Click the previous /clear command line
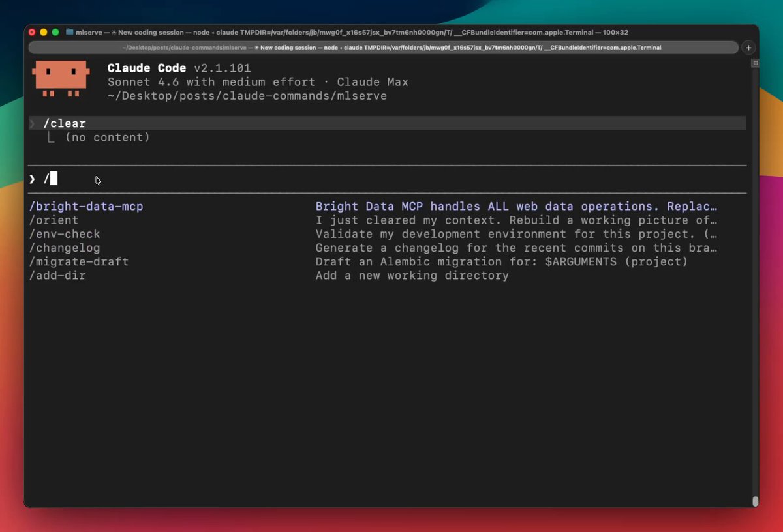The height and width of the screenshot is (532, 783). pos(65,123)
